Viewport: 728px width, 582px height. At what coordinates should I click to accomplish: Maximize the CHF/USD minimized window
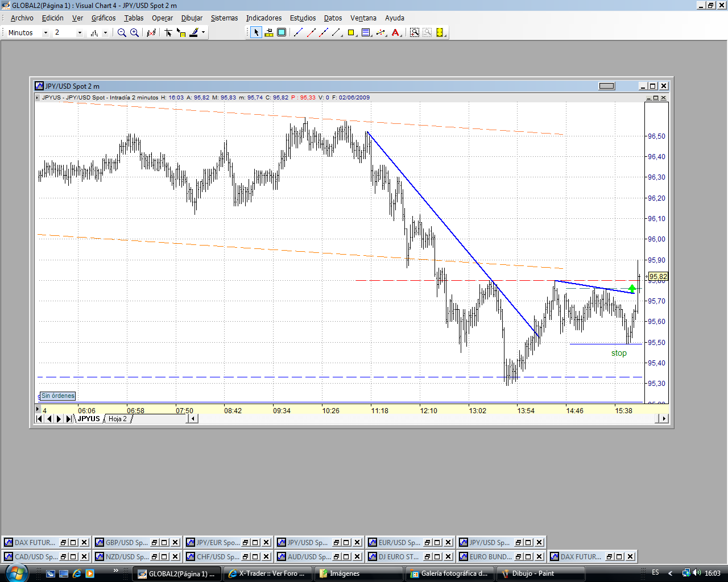point(255,557)
